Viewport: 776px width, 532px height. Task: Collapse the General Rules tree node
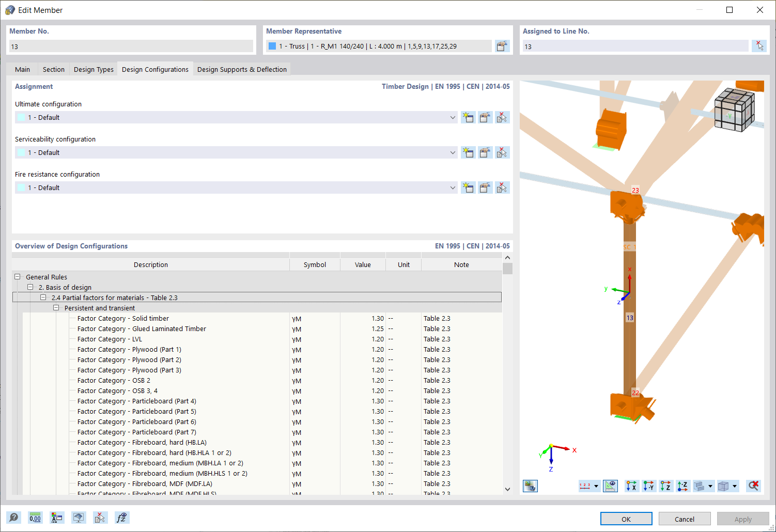(18, 277)
